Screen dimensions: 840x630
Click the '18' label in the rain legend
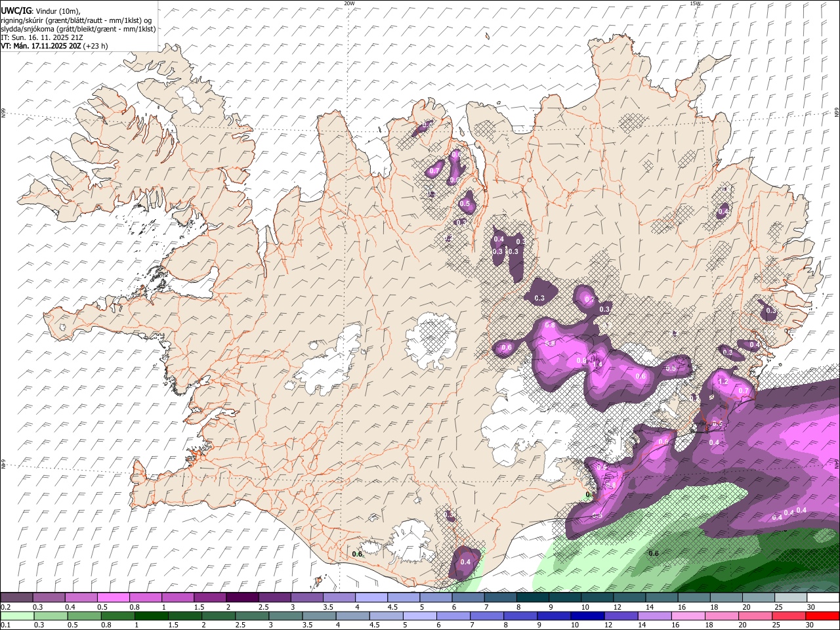click(709, 625)
